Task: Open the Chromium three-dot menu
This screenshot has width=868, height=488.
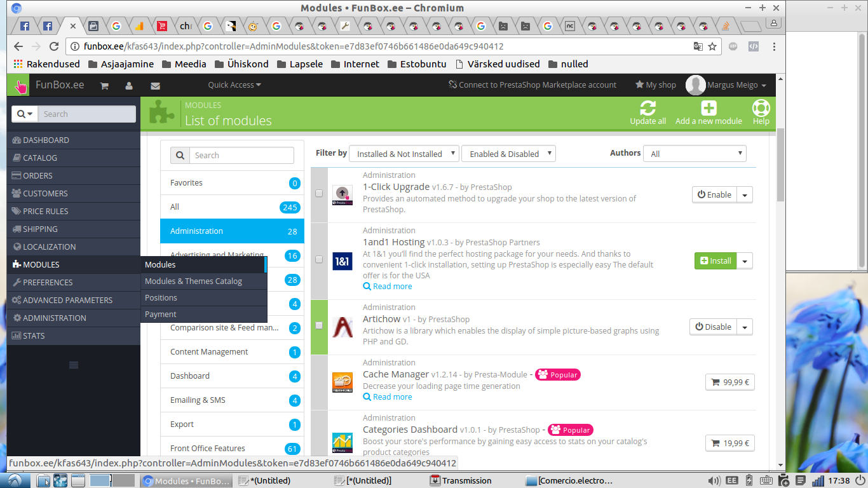Action: pos(773,46)
